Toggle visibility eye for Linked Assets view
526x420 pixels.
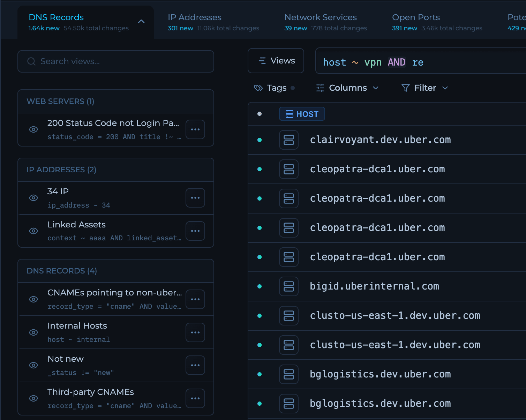click(x=33, y=231)
